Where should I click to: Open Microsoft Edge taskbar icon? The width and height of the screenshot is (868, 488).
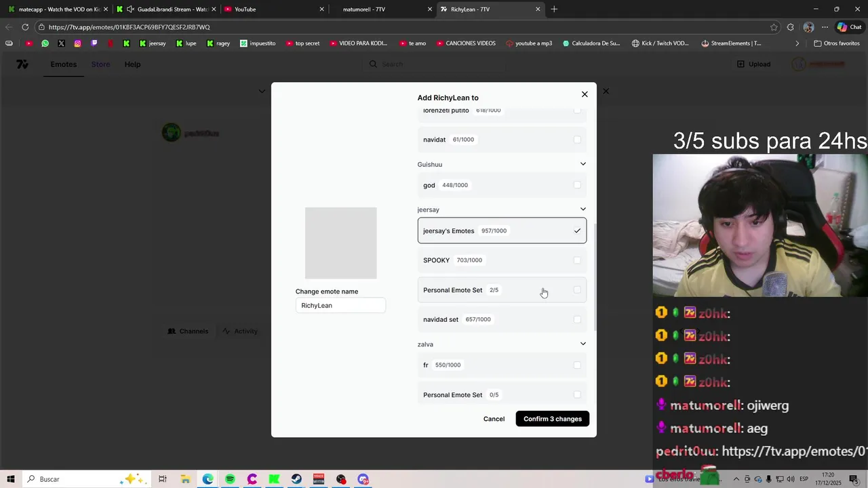208,479
